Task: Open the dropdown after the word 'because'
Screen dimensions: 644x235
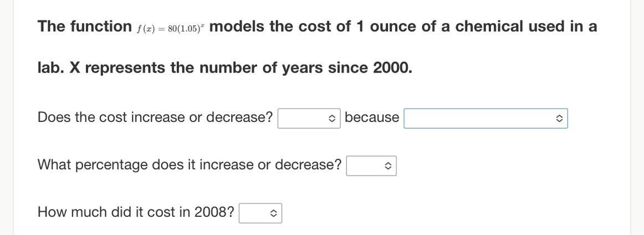Action: click(485, 118)
